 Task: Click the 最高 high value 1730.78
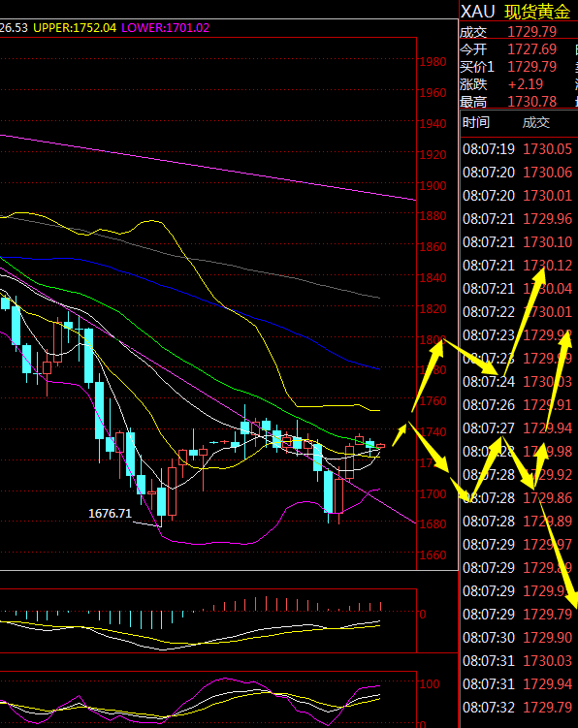pos(532,101)
